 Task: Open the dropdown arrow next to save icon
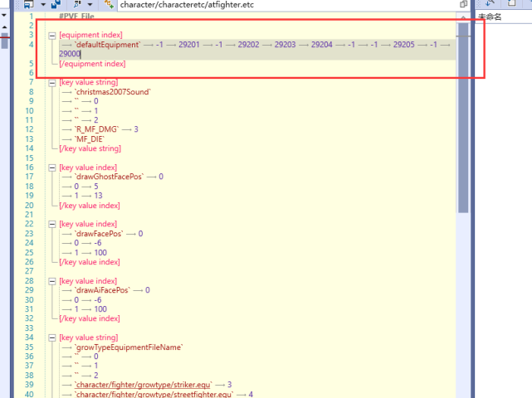coord(41,5)
